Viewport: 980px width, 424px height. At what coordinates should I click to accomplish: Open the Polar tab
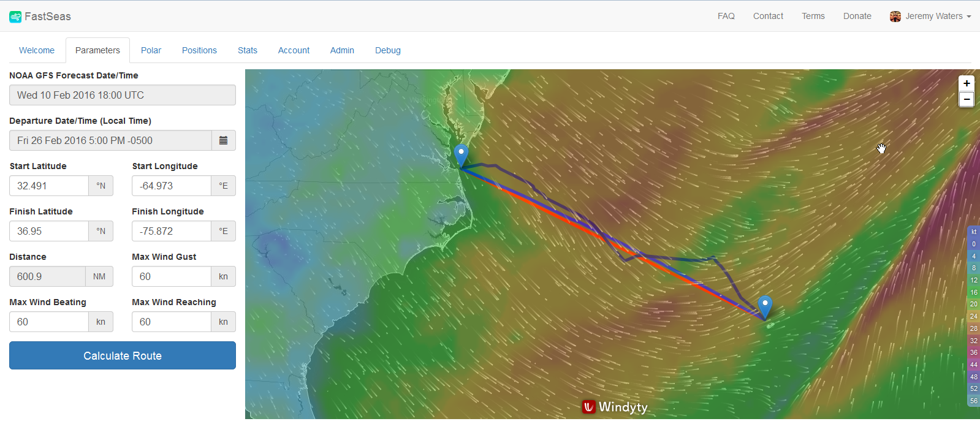(x=151, y=50)
